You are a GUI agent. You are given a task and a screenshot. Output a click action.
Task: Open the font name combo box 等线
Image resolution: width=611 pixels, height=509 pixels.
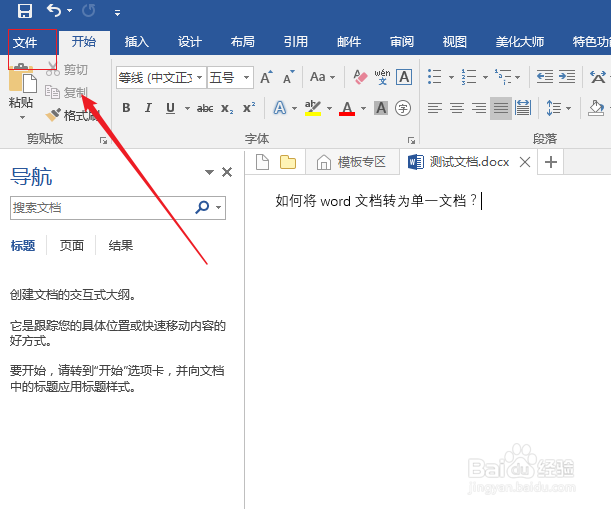(x=161, y=77)
